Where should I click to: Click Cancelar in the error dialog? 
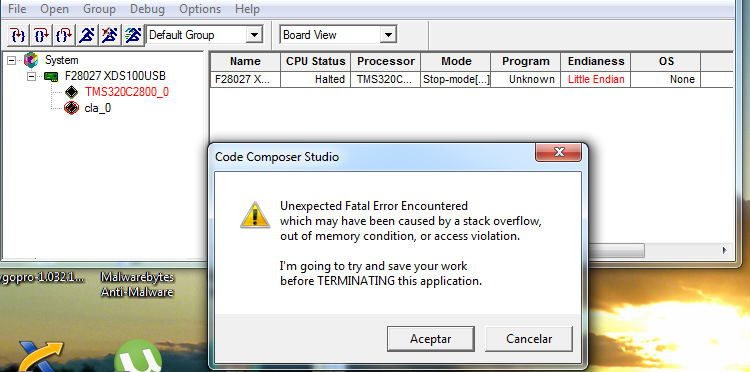point(529,339)
